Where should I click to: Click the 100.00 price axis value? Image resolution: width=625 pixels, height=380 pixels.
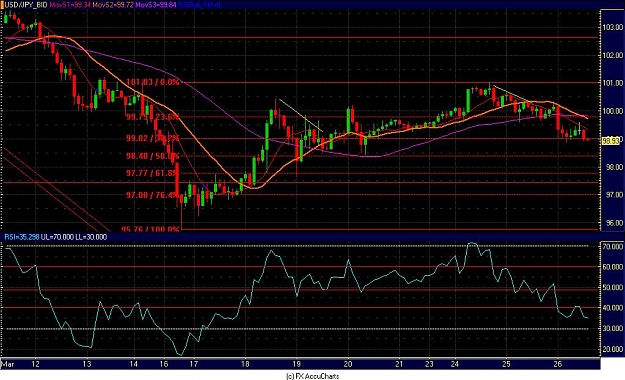[613, 111]
